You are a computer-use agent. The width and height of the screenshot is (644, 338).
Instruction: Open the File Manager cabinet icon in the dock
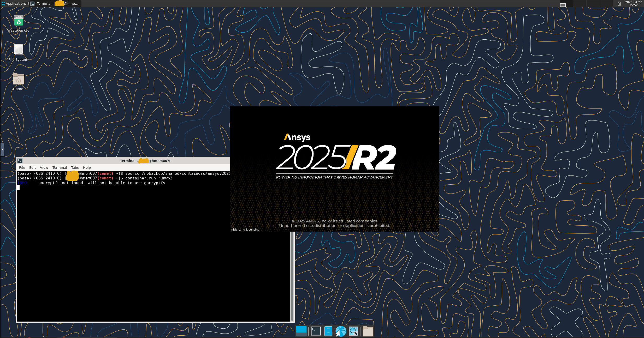point(328,331)
